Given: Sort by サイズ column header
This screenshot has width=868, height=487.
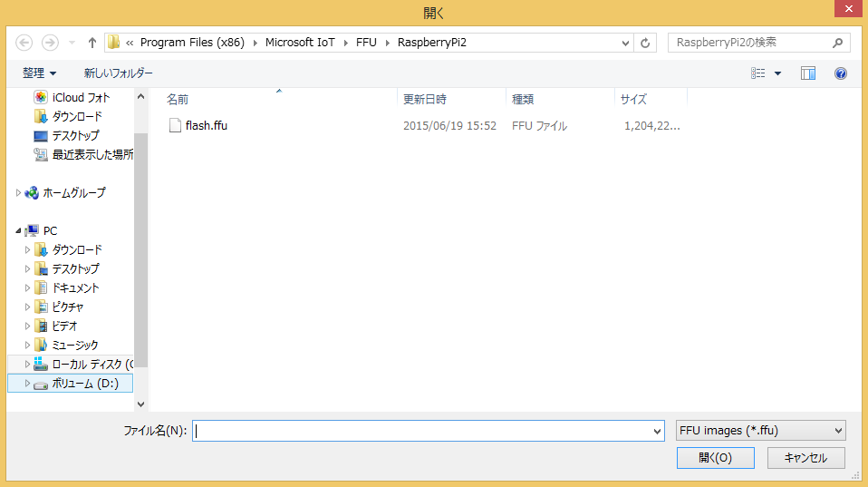Looking at the screenshot, I should point(633,99).
